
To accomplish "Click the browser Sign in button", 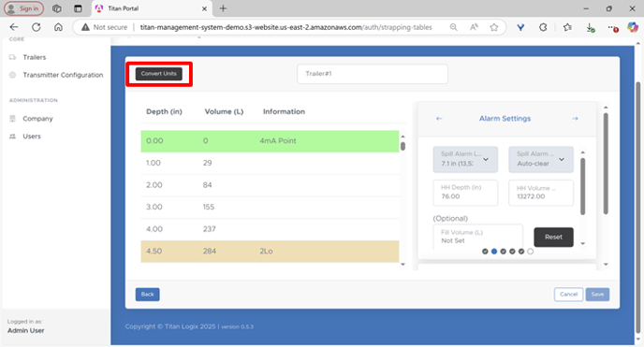I will coord(23,8).
